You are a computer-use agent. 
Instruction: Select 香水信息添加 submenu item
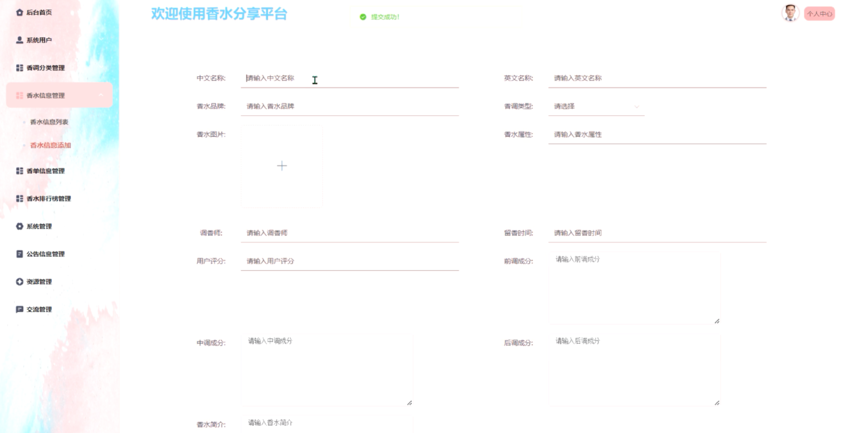point(51,145)
